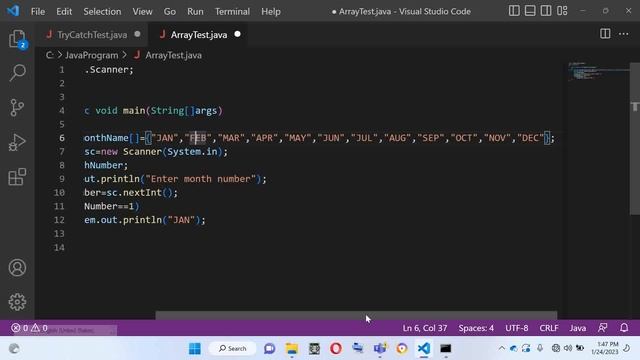Go to line via Ln 6, Col 37
The width and height of the screenshot is (640, 360).
point(424,328)
